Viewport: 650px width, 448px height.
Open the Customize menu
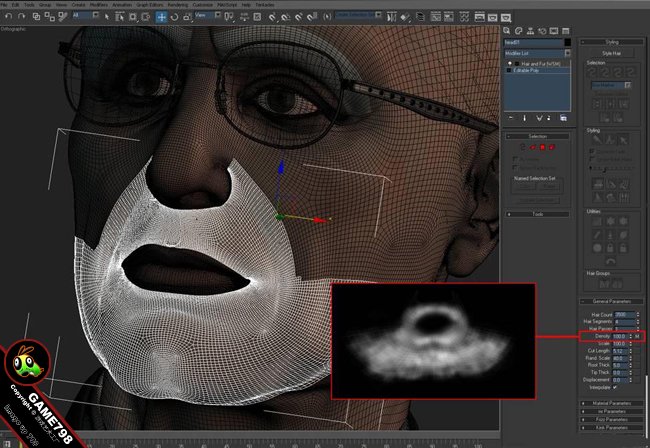point(202,5)
